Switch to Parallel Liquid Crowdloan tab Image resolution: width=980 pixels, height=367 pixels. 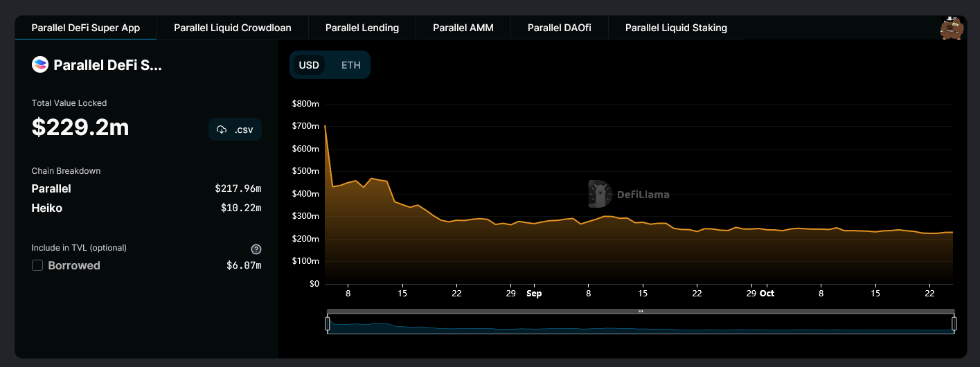click(x=233, y=28)
